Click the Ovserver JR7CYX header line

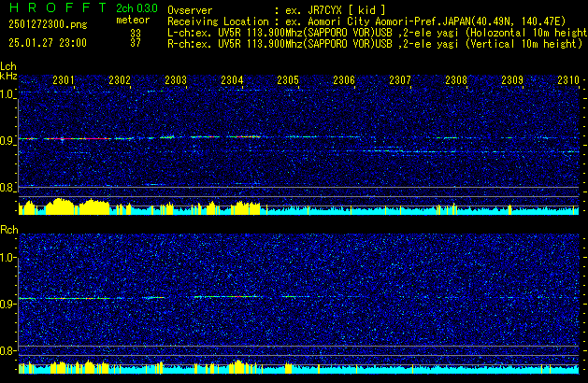coord(277,10)
